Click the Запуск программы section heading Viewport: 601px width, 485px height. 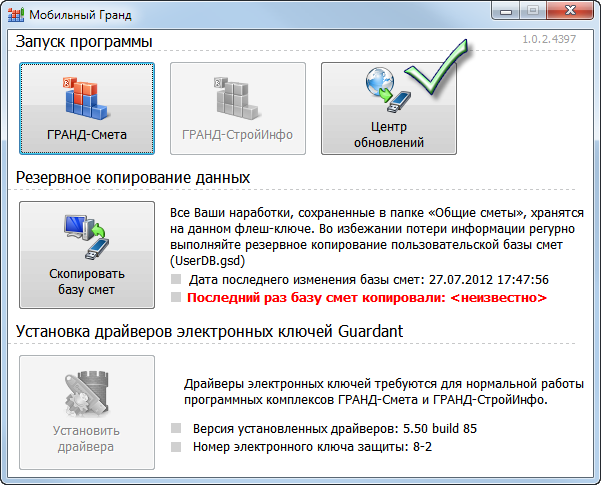pos(84,42)
